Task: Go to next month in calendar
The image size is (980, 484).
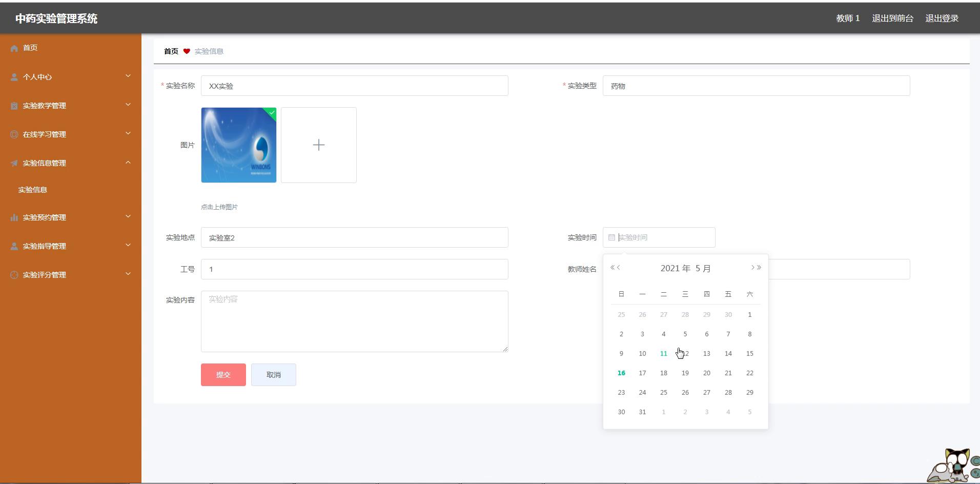Action: (x=752, y=268)
